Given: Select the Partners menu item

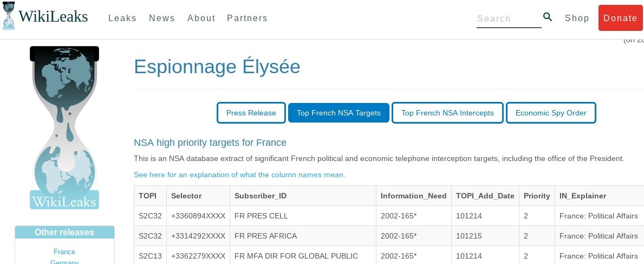Looking at the screenshot, I should (x=247, y=18).
